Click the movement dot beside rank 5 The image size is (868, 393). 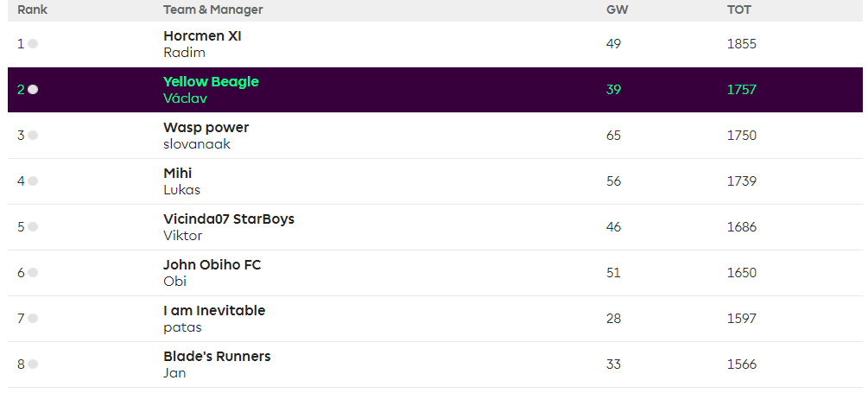tap(33, 227)
